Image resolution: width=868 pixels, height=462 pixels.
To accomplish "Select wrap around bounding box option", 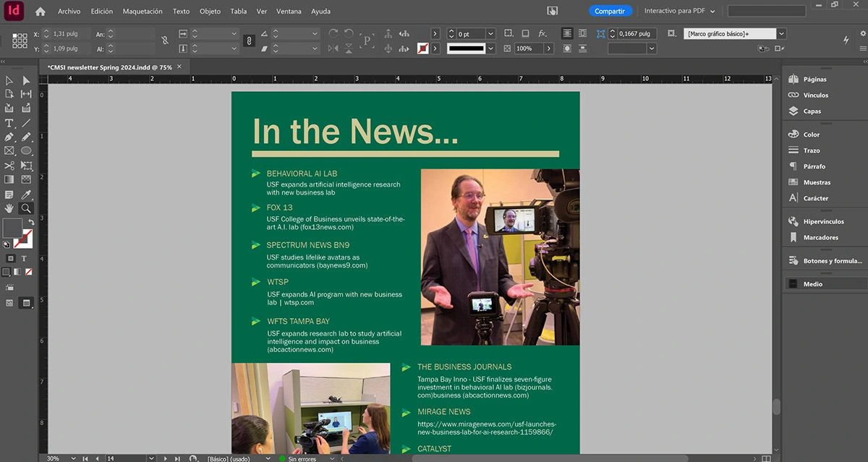I will [x=583, y=33].
